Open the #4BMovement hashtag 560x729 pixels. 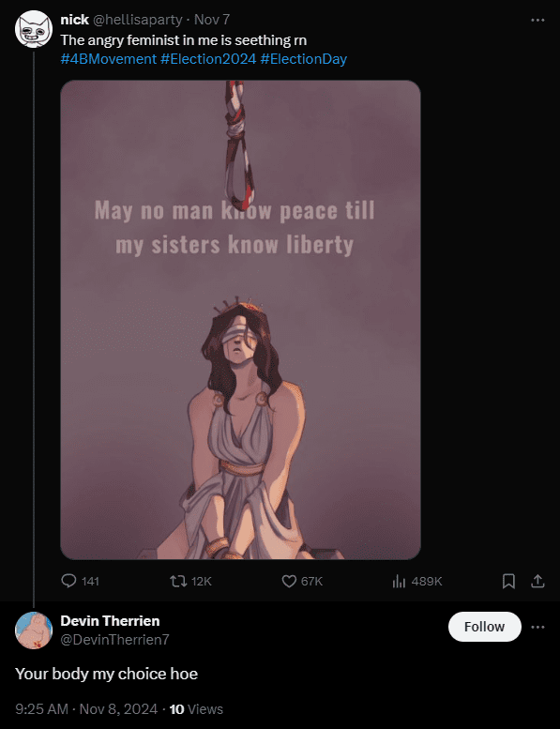pyautogui.click(x=108, y=59)
